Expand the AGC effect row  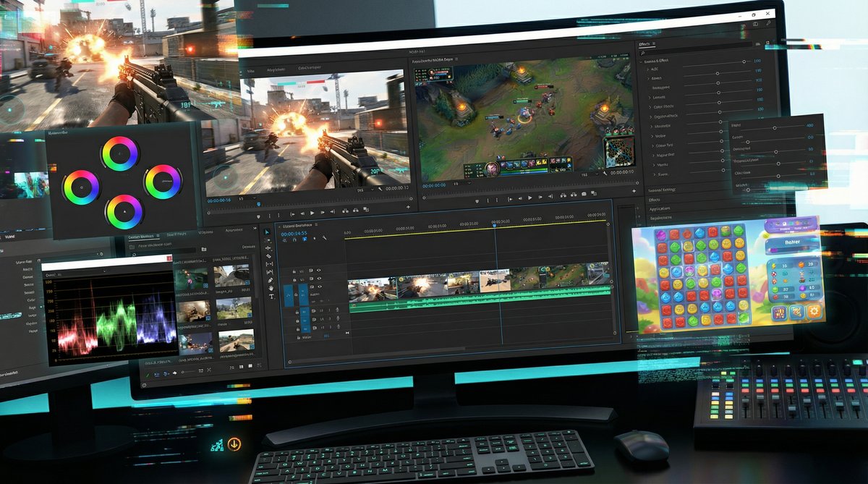(x=648, y=69)
